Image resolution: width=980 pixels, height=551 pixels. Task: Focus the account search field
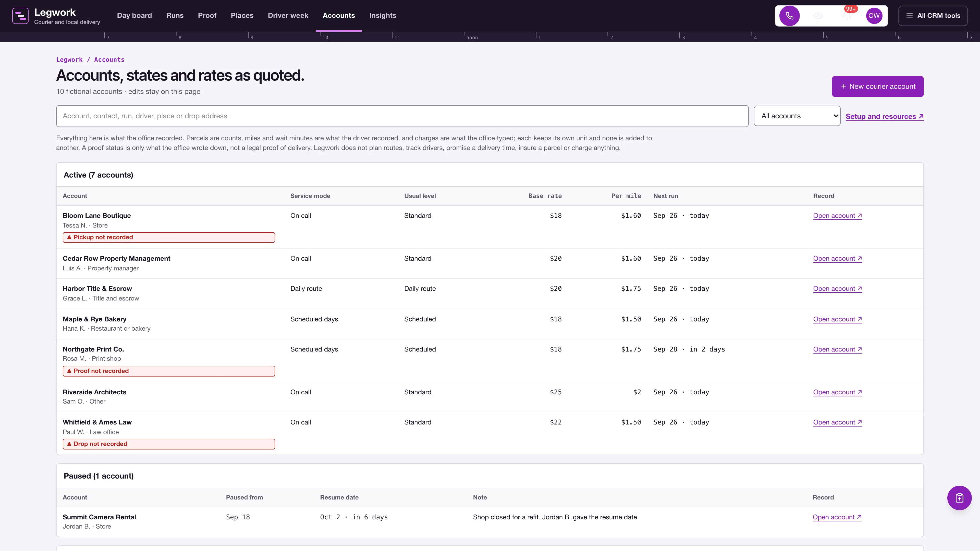(x=402, y=116)
